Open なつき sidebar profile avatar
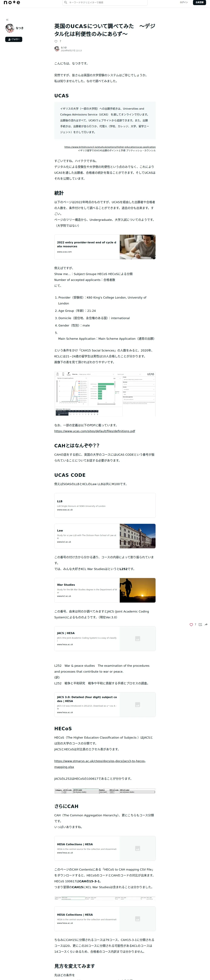Screen dimensions: 210x980 tap(9, 28)
